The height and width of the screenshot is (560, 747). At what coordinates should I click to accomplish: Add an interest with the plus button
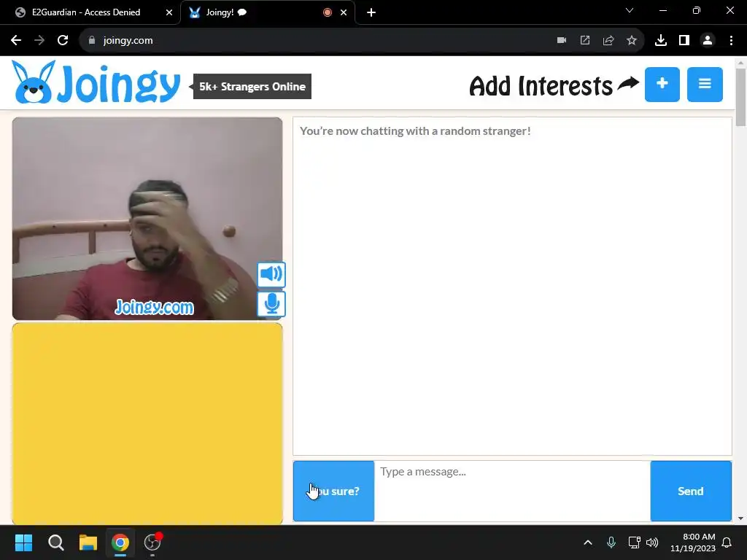662,85
